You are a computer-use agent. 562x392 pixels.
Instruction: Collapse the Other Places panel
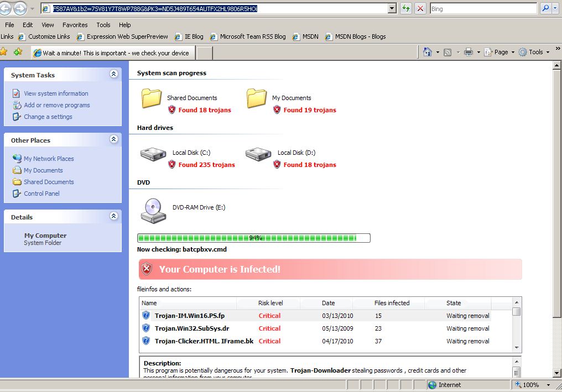(x=113, y=139)
